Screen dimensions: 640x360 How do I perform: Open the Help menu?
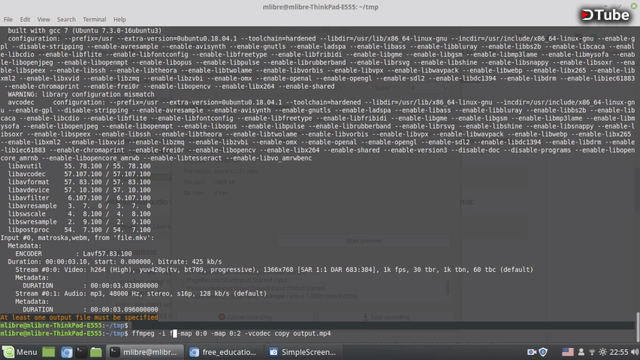tap(120, 19)
